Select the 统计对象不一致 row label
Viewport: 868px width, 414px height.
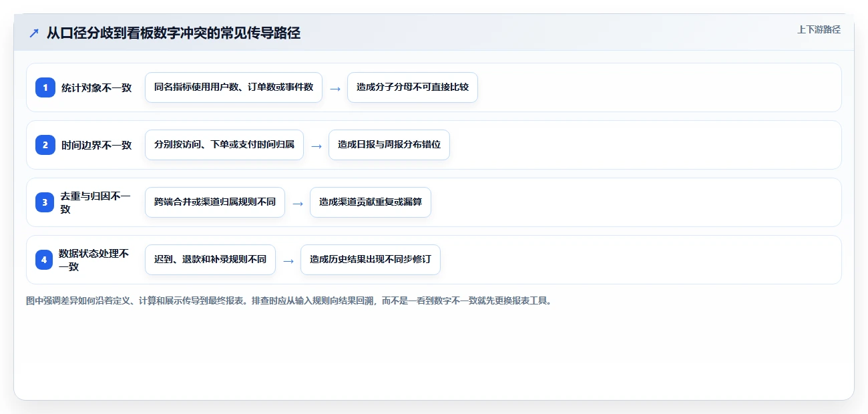[97, 87]
